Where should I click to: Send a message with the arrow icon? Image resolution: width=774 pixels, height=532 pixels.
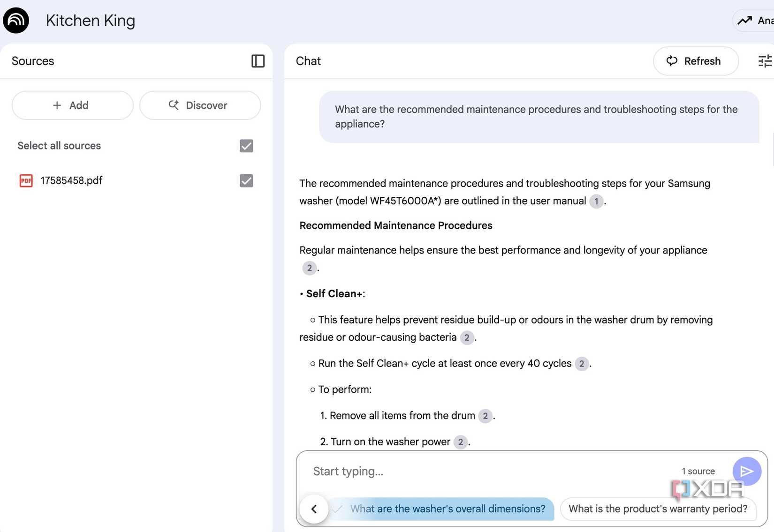point(746,471)
